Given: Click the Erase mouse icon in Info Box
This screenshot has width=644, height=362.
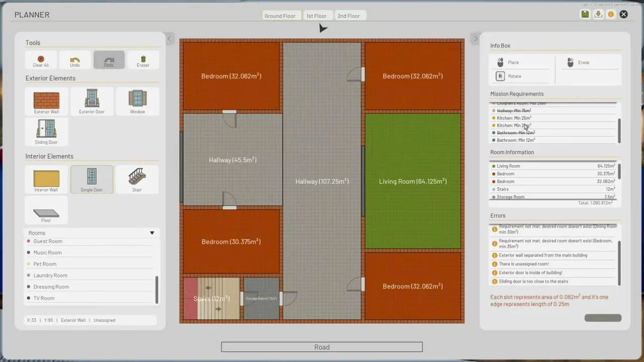Looking at the screenshot, I should [x=570, y=62].
